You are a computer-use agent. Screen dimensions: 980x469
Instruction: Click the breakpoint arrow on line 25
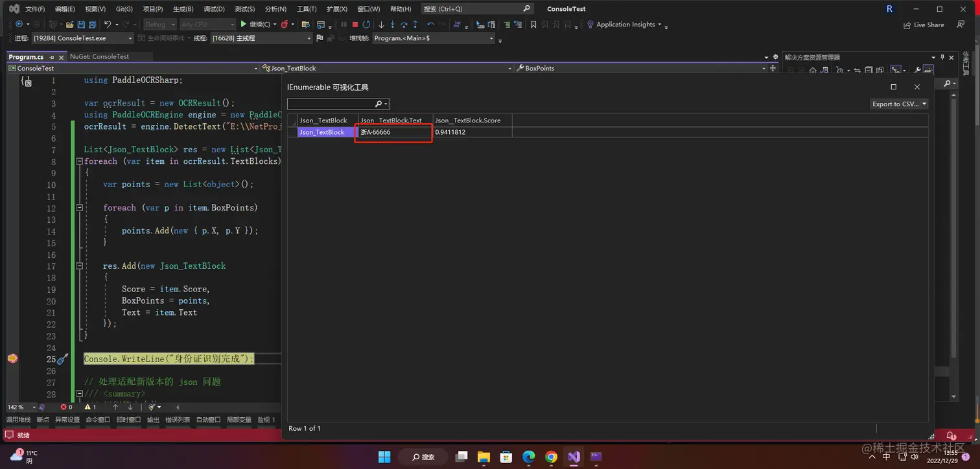tap(12, 358)
